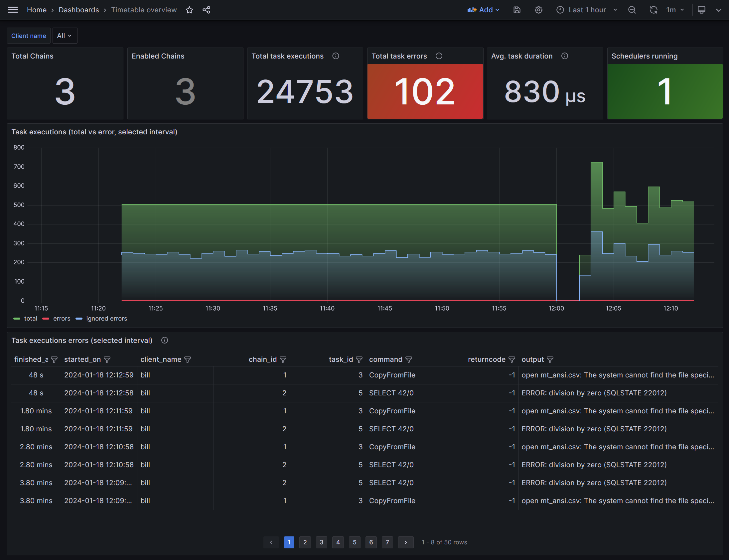
Task: Save the dashboard with the disk icon
Action: click(x=517, y=10)
